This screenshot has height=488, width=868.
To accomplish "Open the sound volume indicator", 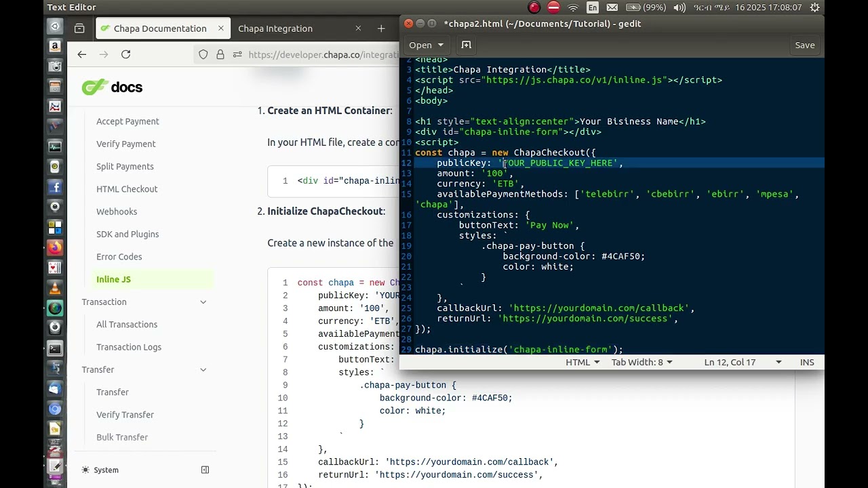I will click(679, 7).
